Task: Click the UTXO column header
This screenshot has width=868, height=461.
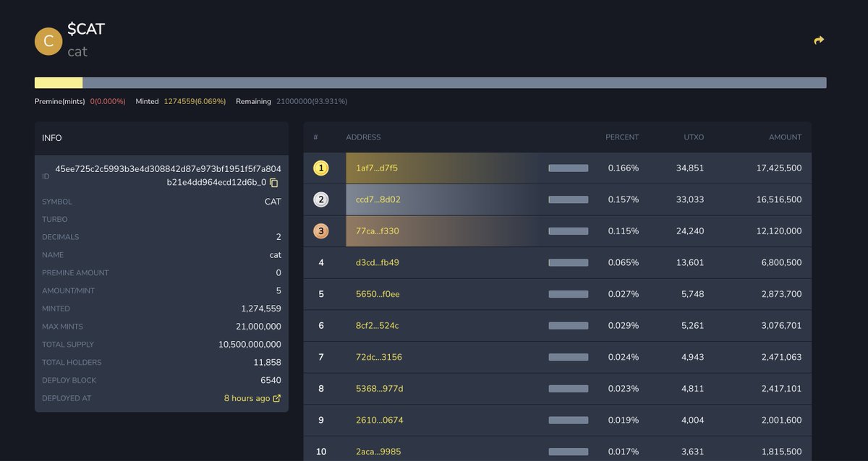Action: pyautogui.click(x=694, y=137)
